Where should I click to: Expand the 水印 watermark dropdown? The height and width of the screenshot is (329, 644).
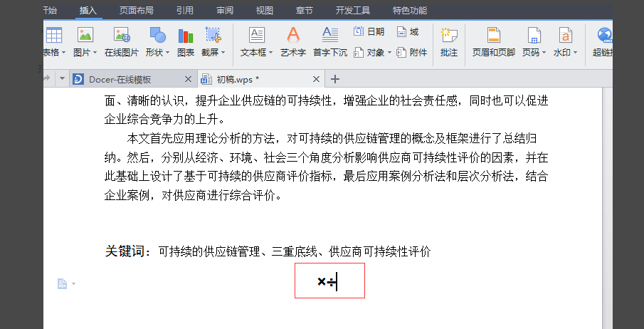(x=575, y=53)
